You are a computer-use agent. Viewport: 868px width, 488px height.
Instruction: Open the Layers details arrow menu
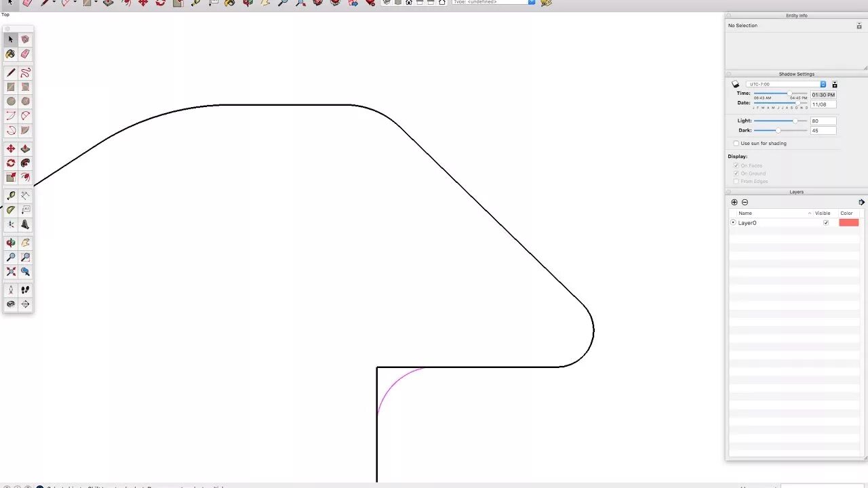(861, 202)
